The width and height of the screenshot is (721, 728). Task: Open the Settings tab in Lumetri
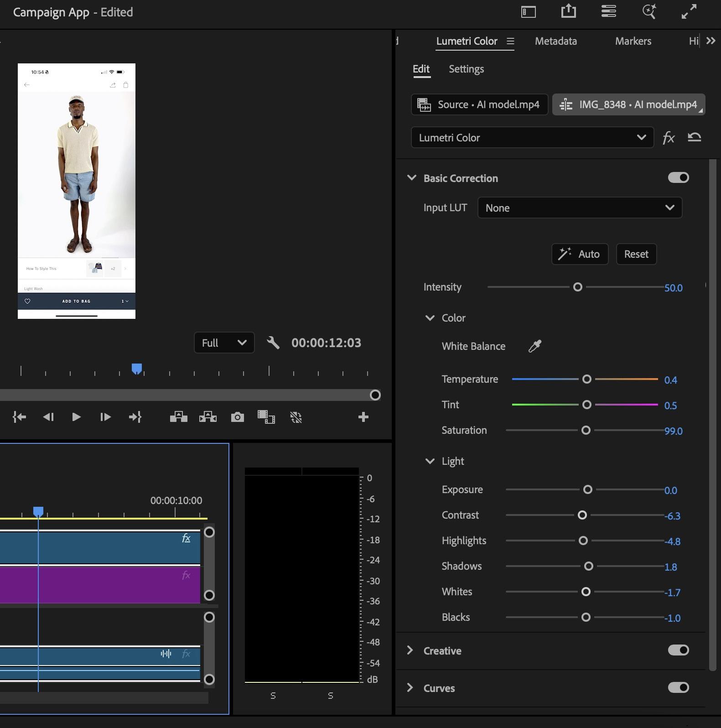(x=466, y=69)
